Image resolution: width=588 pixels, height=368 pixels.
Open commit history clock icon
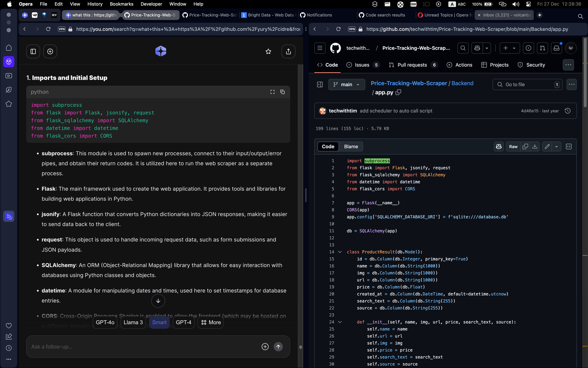[568, 111]
